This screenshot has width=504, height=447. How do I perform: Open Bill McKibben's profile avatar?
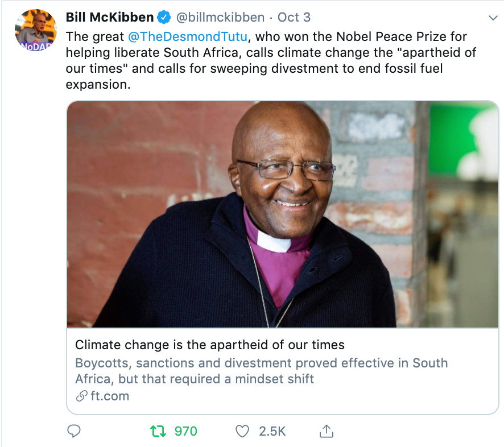36,30
